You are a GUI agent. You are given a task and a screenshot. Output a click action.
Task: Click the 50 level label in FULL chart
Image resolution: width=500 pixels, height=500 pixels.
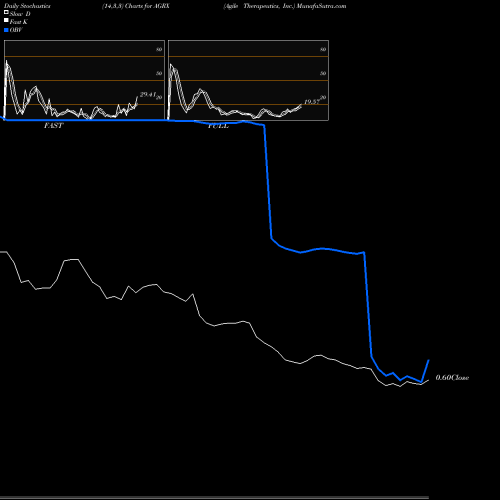coord(323,73)
